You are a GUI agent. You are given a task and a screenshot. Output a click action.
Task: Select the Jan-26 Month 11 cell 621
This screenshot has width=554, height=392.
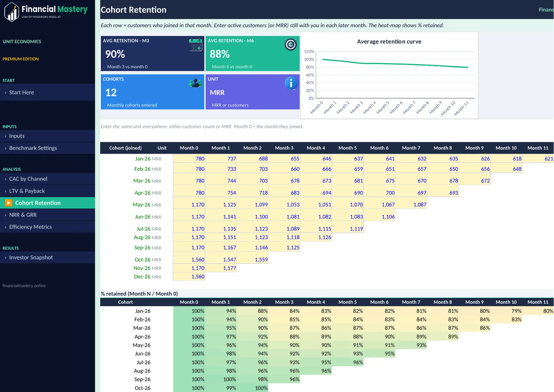(538, 158)
